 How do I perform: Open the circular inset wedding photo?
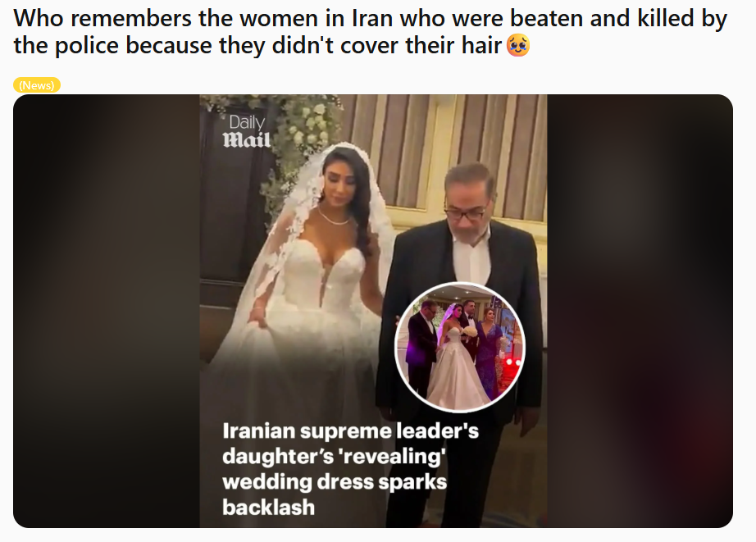[x=459, y=347]
